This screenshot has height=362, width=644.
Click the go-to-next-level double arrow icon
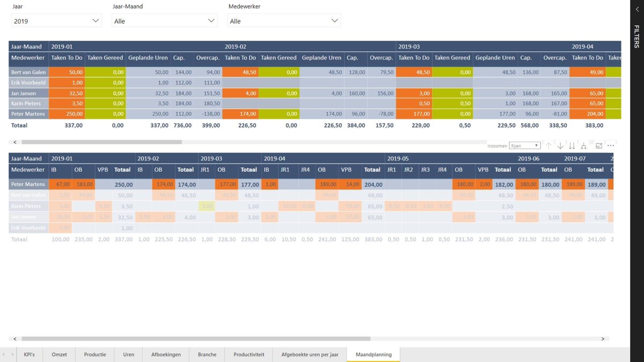(x=572, y=145)
